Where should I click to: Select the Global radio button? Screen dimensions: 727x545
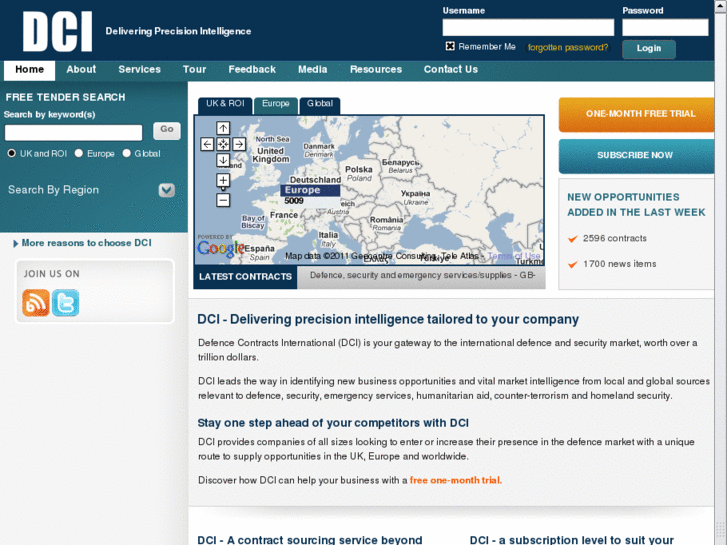tap(127, 153)
